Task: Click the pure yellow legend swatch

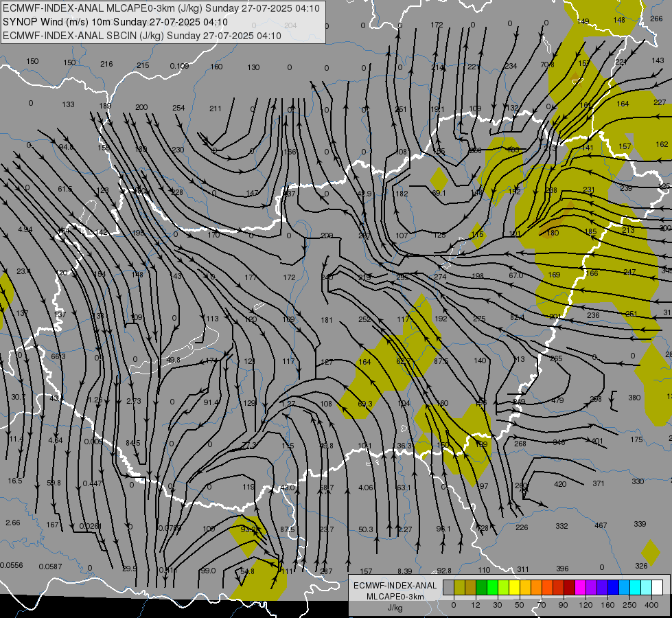Action: (x=514, y=588)
